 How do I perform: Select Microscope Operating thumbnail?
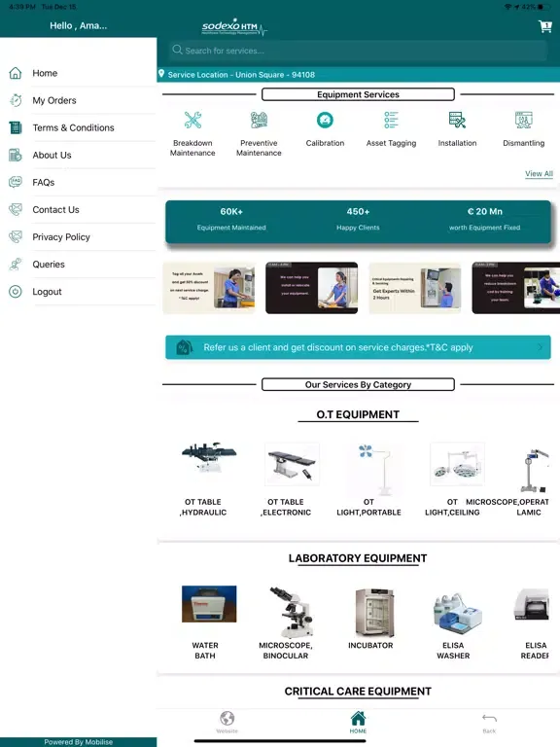click(x=535, y=470)
